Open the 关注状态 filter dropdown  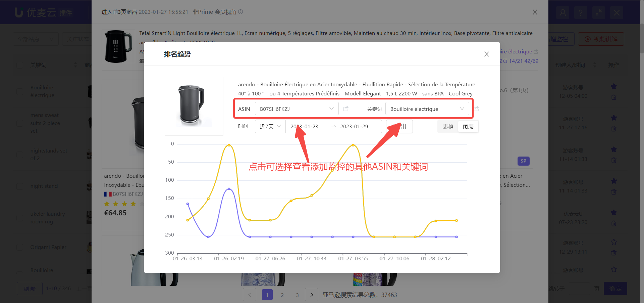click(78, 39)
